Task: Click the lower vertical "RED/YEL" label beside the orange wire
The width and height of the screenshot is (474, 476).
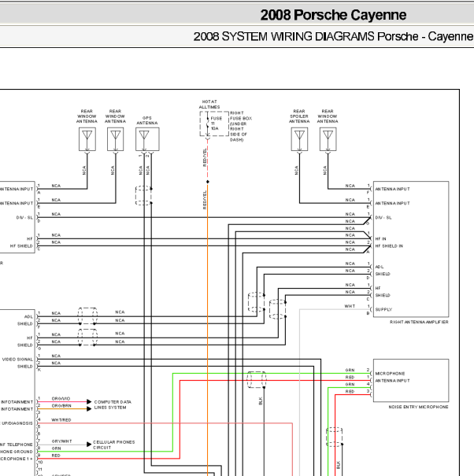Action: 205,200
